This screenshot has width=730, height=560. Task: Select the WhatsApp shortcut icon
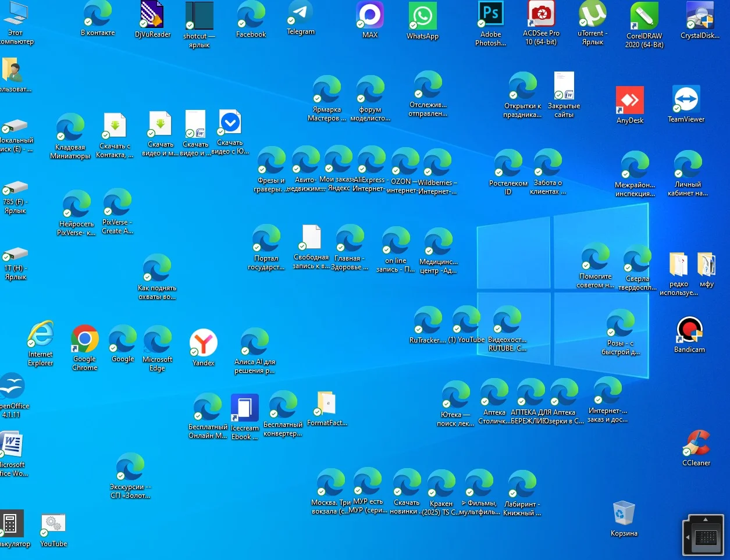422,16
